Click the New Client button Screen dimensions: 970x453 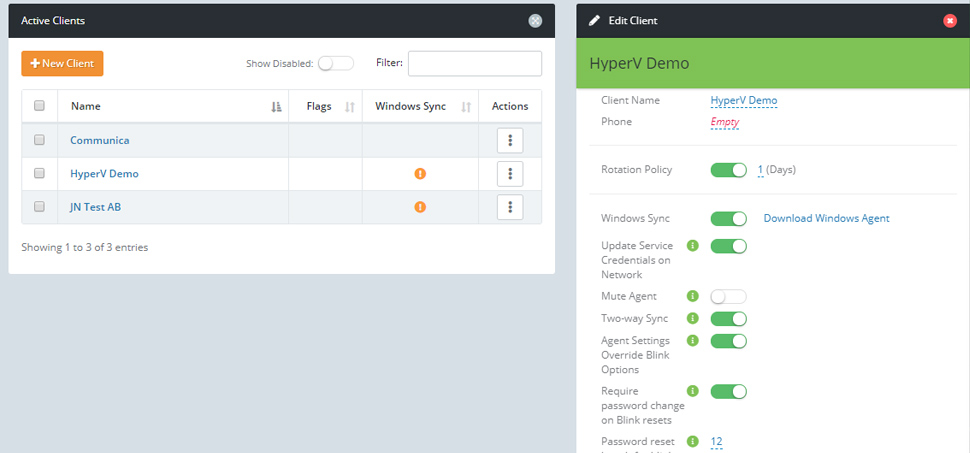pyautogui.click(x=62, y=64)
